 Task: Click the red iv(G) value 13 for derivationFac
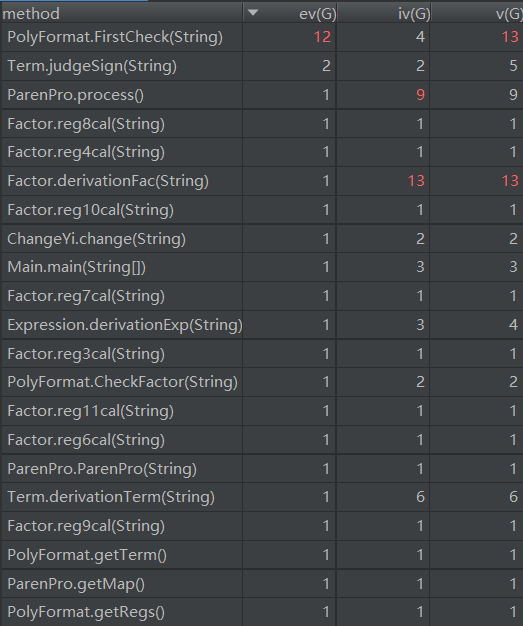pos(416,181)
